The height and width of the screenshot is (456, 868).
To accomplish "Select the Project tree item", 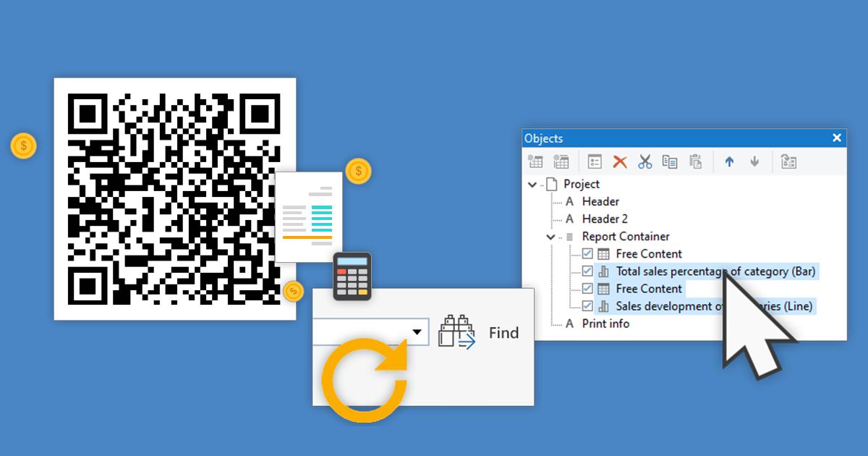I will (x=582, y=185).
